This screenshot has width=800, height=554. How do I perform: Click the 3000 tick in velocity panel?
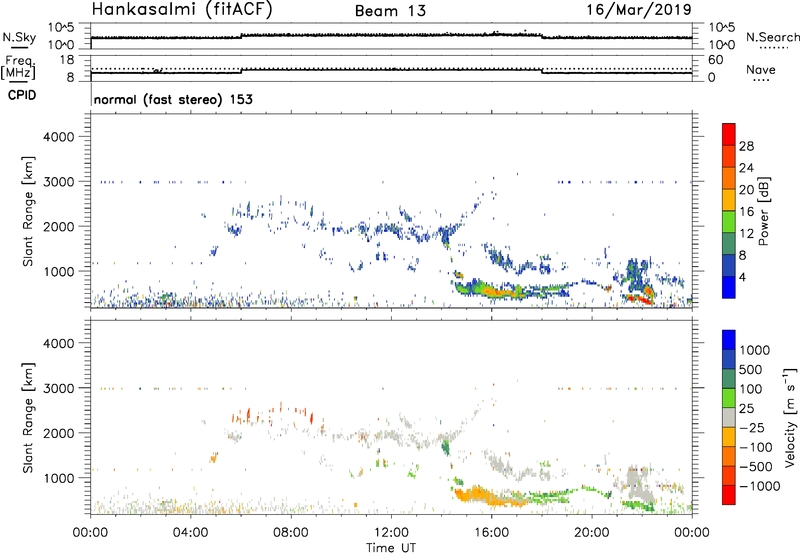58,388
